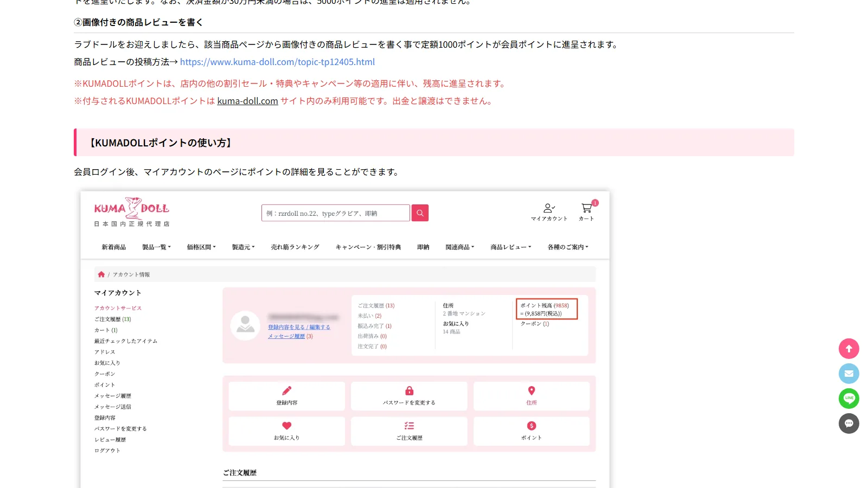The image size is (868, 488).
Task: Select パスワードを変更する in the sidebar list
Action: point(120,429)
